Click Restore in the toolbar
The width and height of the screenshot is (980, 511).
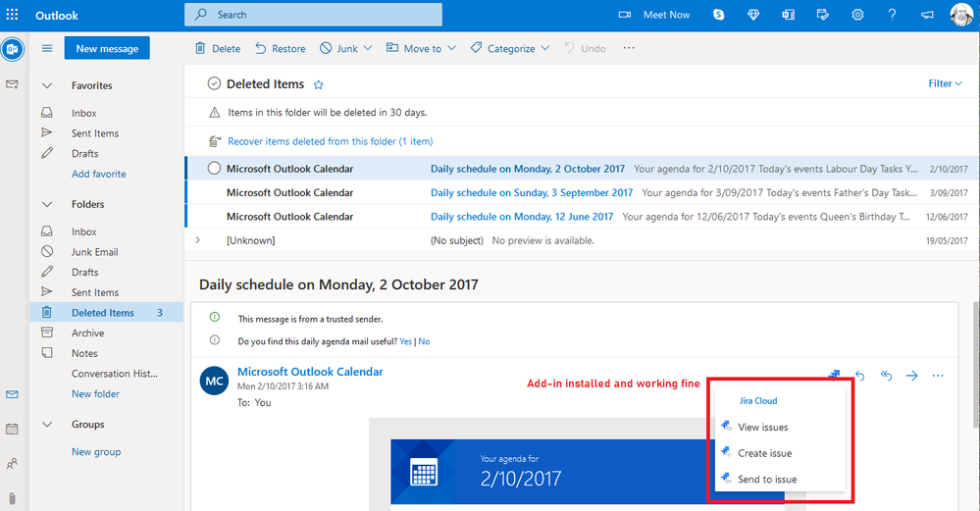pyautogui.click(x=280, y=48)
